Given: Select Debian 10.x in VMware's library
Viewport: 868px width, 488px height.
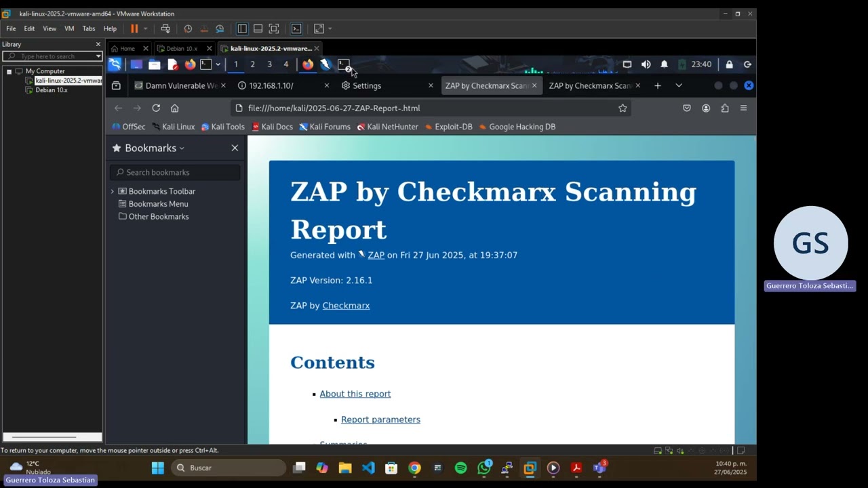Looking at the screenshot, I should pos(52,90).
